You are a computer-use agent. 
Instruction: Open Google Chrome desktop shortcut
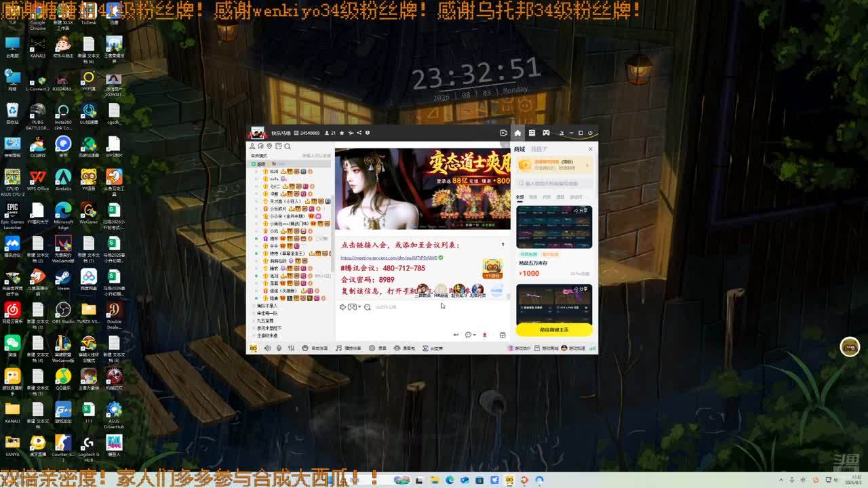[38, 15]
